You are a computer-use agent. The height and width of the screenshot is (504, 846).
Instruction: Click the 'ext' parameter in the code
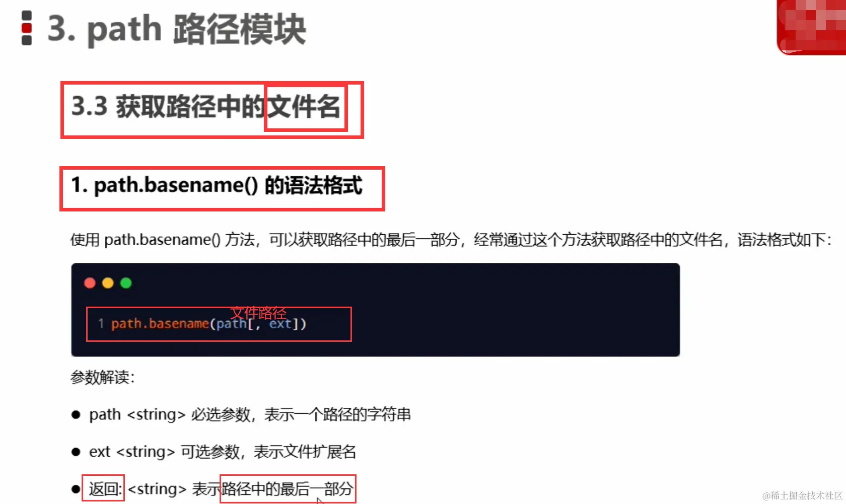(280, 324)
